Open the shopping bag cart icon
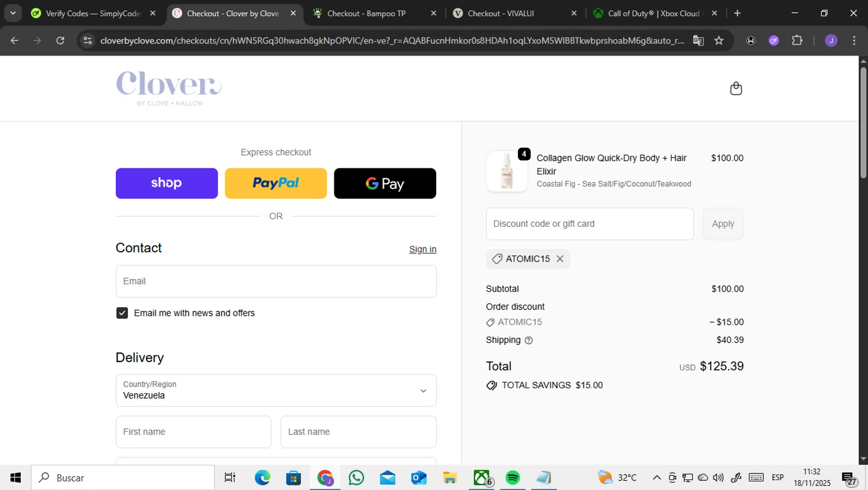Image resolution: width=868 pixels, height=490 pixels. pyautogui.click(x=735, y=89)
